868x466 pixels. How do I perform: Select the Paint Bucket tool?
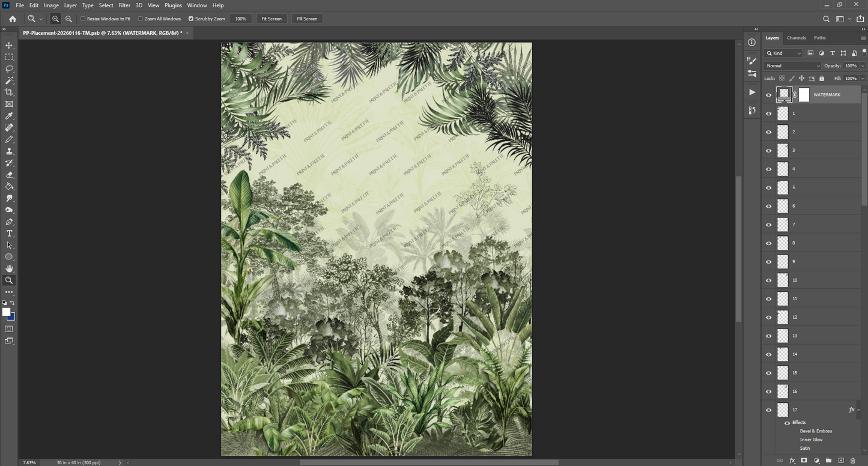9,186
